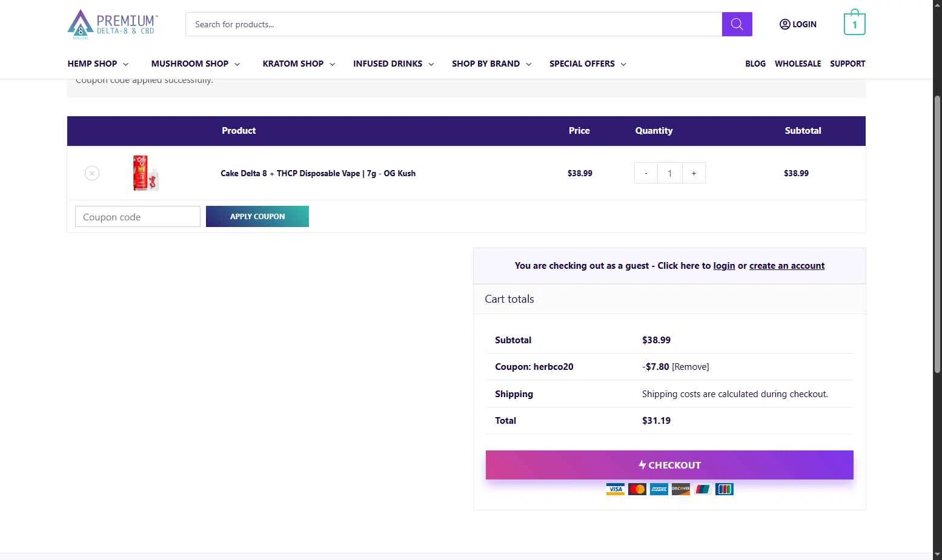
Task: Remove the herbco20 coupon
Action: (691, 367)
